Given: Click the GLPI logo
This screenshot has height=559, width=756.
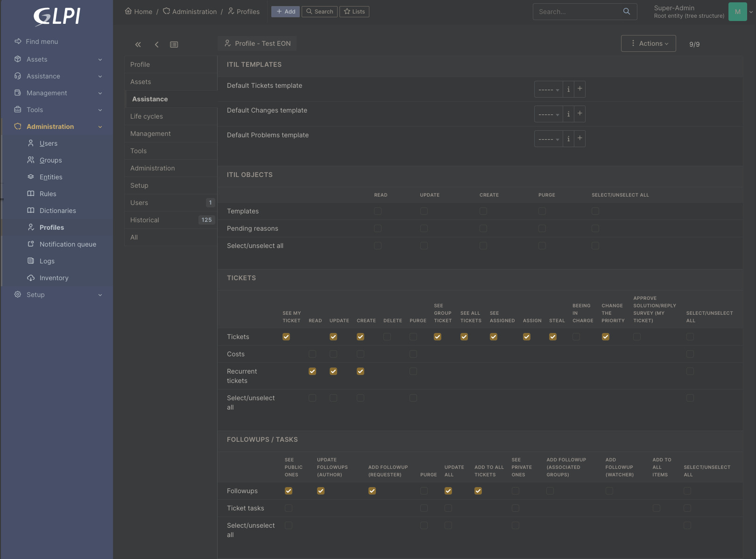Looking at the screenshot, I should (57, 16).
